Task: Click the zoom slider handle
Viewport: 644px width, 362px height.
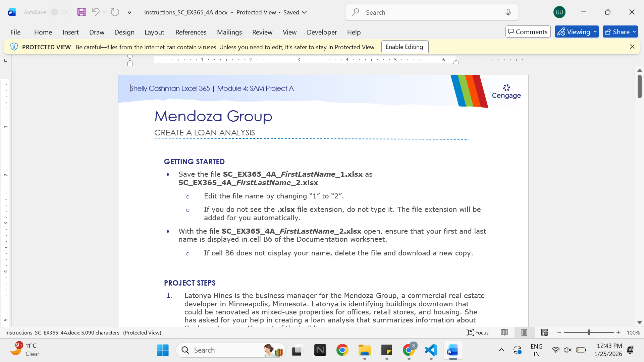Action: (x=589, y=333)
